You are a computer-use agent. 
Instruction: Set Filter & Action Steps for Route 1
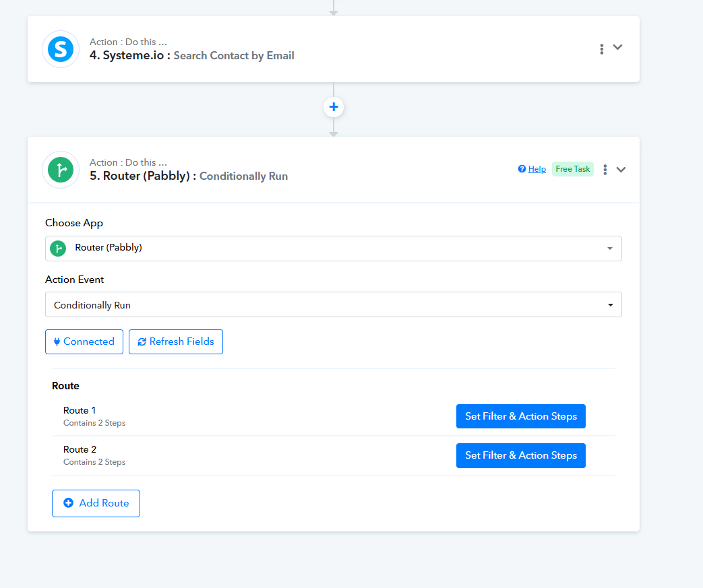(521, 416)
